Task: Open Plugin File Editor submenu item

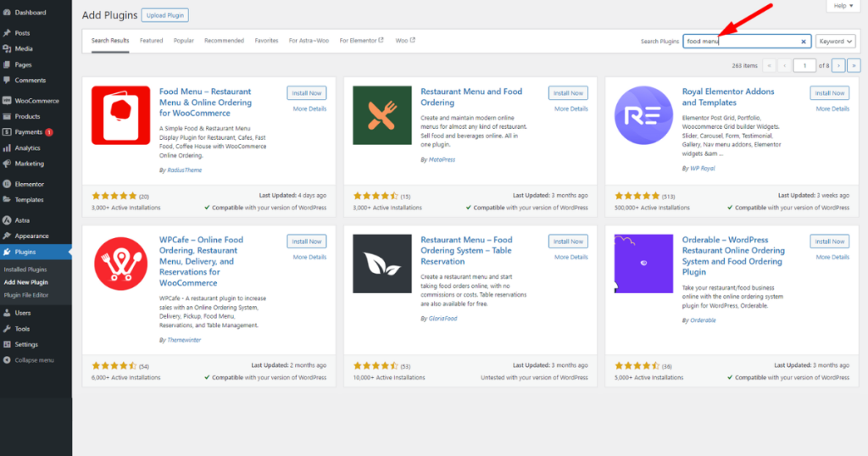Action: (26, 295)
